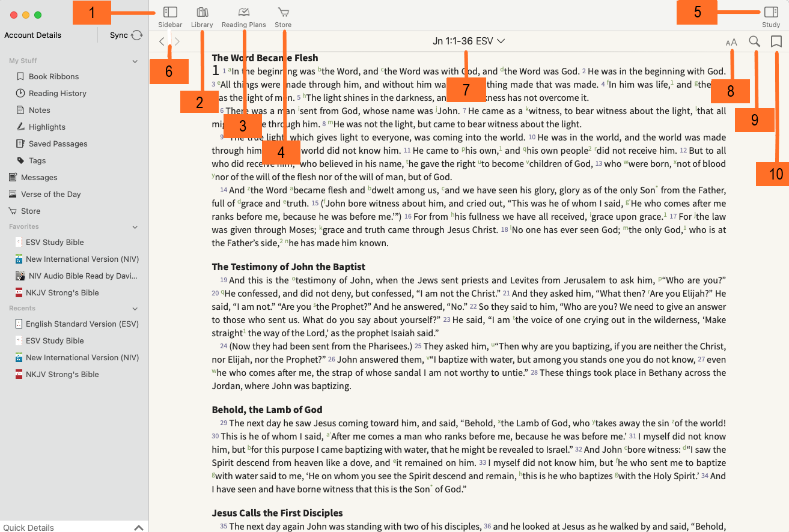Collapse the Recents section
This screenshot has height=532, width=789.
coord(135,309)
